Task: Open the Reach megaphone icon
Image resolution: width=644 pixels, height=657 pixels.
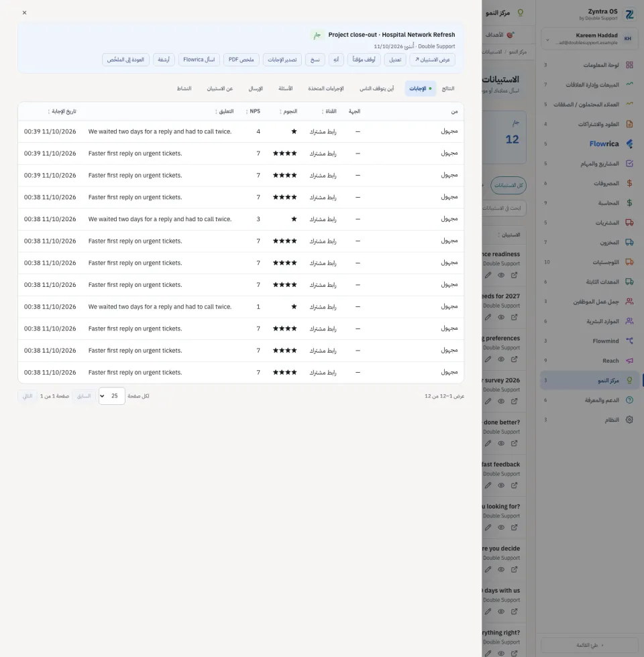Action: [x=629, y=361]
